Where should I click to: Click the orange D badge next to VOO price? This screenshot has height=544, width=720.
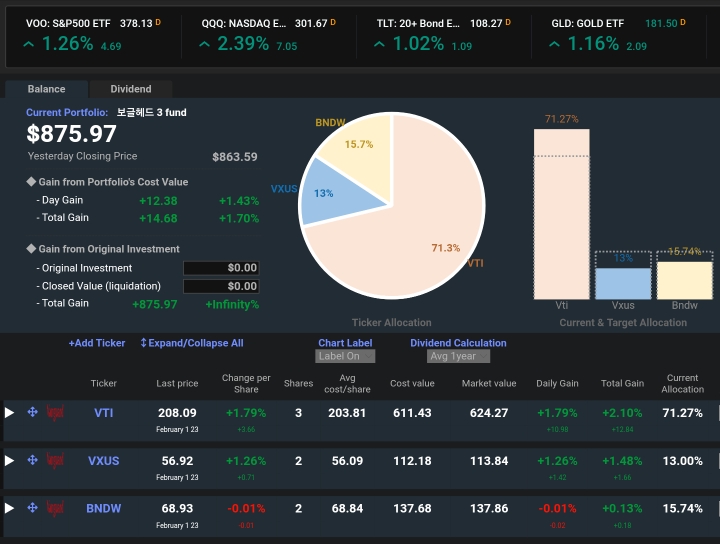point(158,22)
